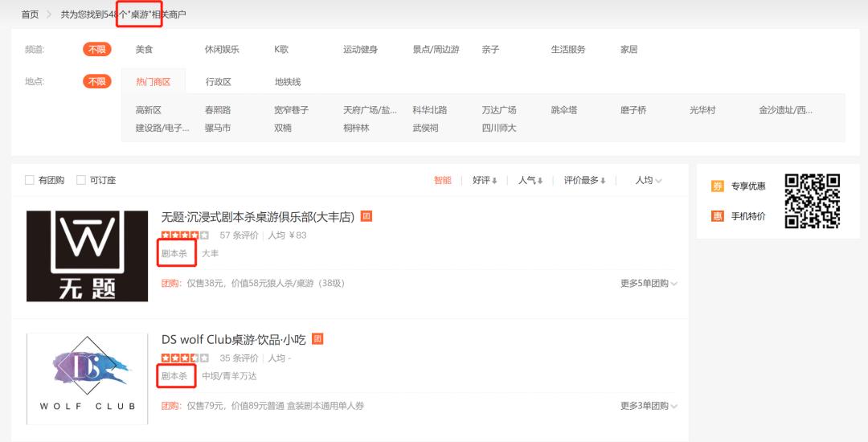Click the 团 badge next to DS wolf Club
Screen dimensions: 868x442
click(317, 338)
